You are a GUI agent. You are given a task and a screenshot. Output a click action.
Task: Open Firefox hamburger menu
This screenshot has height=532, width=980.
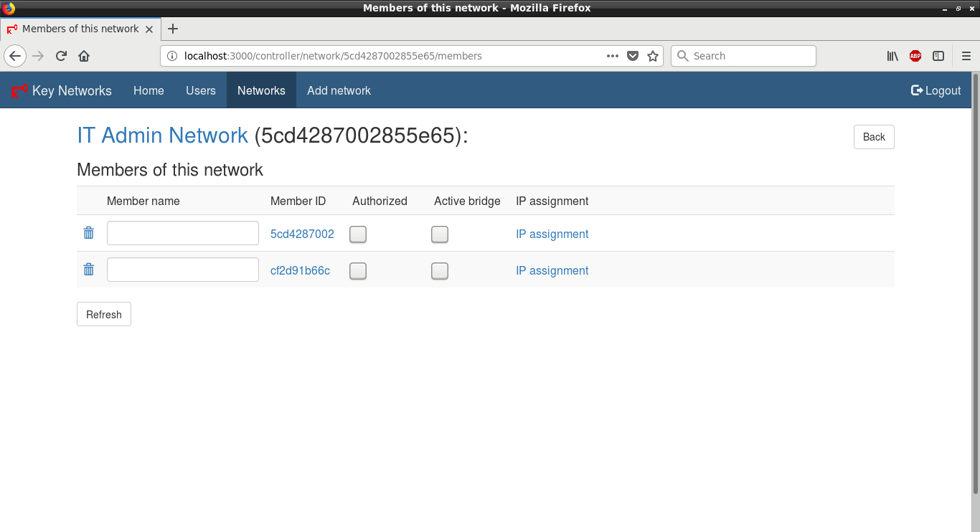[x=966, y=56]
